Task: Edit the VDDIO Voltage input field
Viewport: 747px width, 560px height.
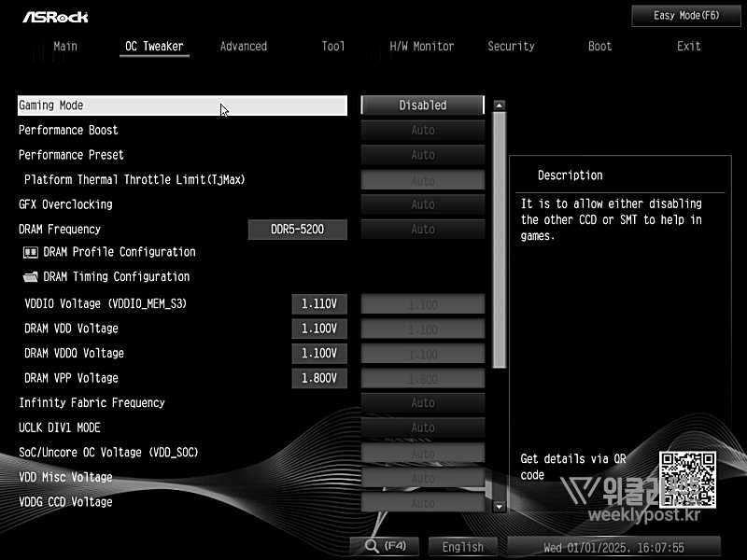Action: [x=423, y=304]
